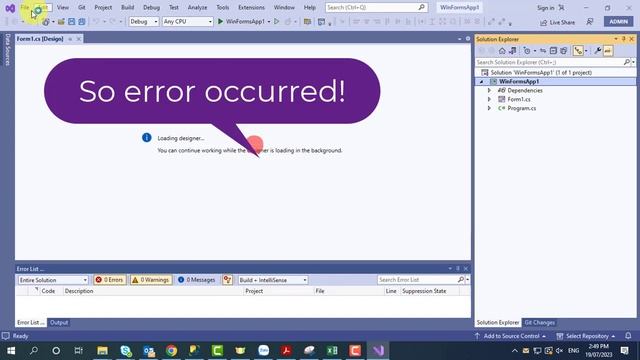Click Pending Changes Filter clock icon
The height and width of the screenshot is (360, 640).
pyautogui.click(x=527, y=51)
